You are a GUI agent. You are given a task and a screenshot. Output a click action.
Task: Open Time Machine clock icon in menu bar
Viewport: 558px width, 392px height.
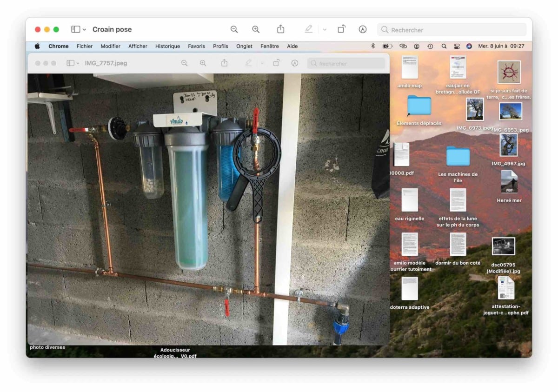click(x=430, y=46)
